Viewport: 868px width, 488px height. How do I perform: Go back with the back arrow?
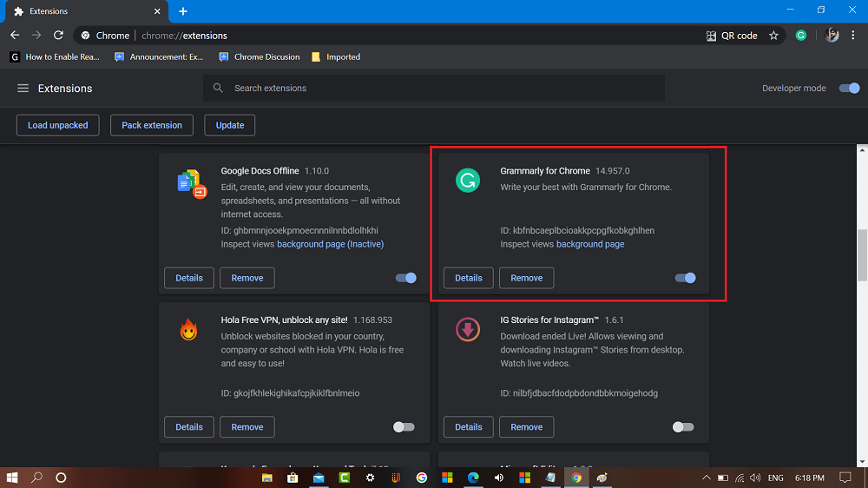[15, 36]
